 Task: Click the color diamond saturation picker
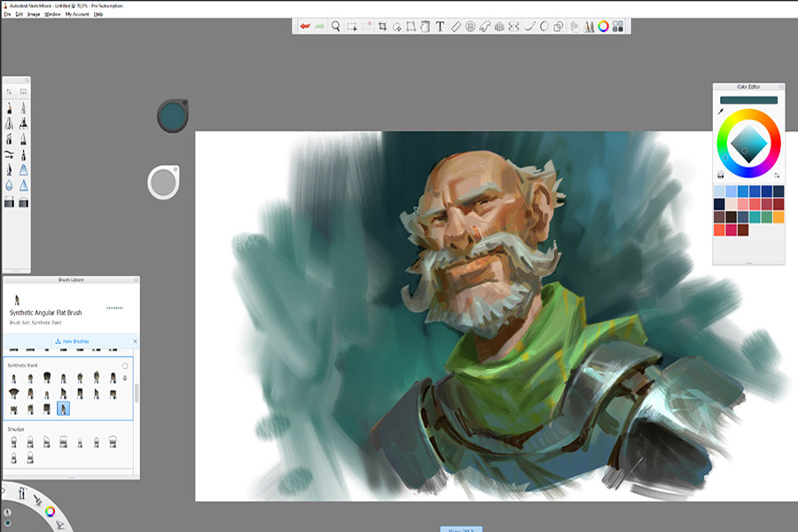[748, 144]
